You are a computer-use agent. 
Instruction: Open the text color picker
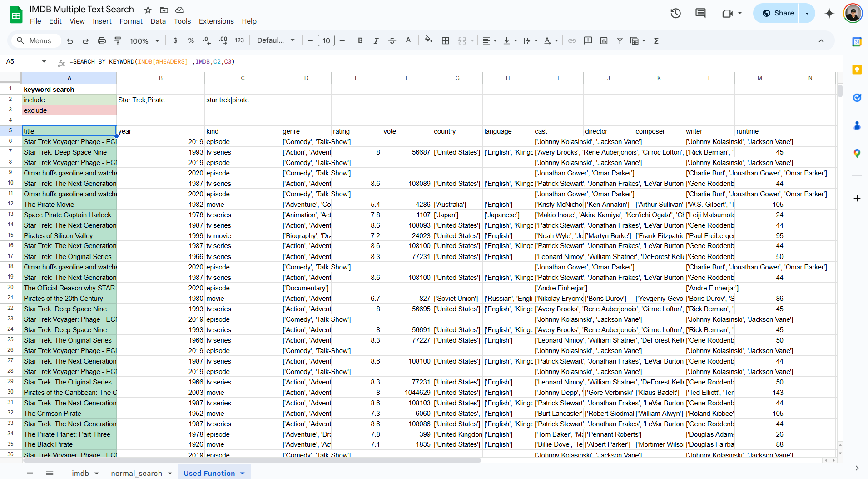[408, 41]
